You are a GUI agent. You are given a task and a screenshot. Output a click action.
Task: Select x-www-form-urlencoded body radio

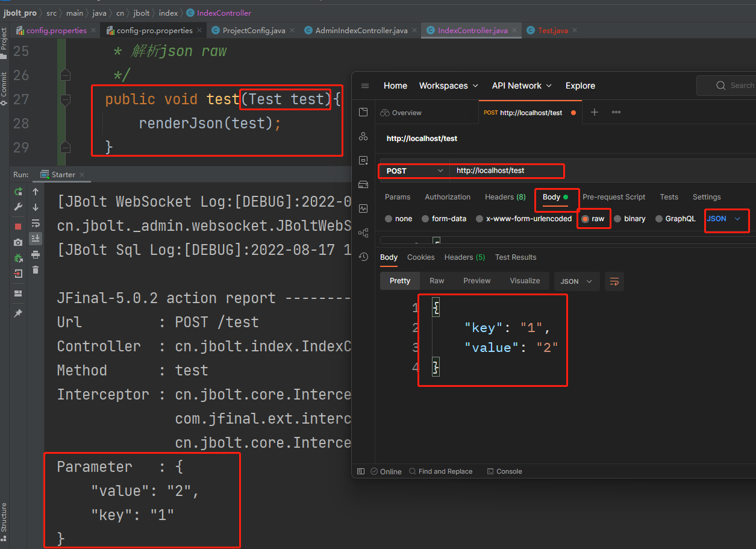coord(480,219)
